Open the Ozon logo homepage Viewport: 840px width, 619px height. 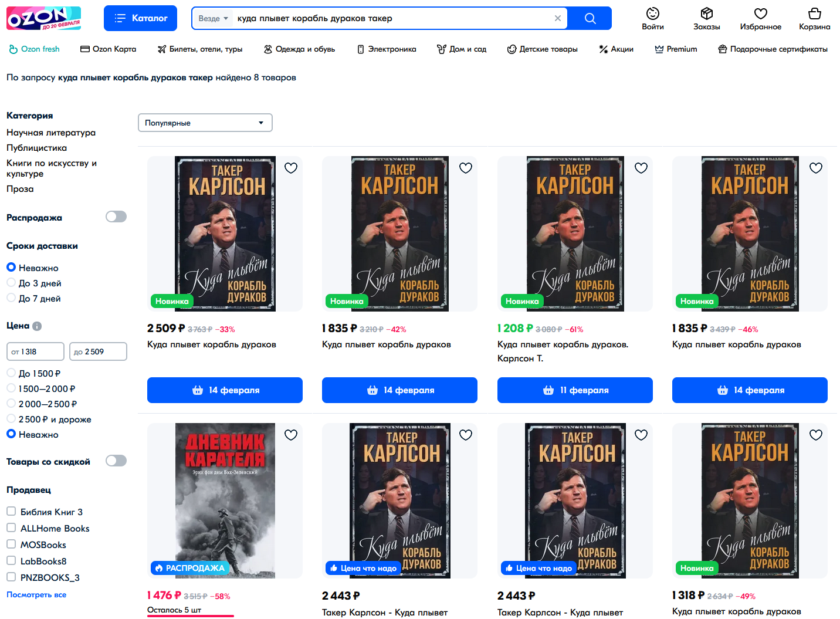point(43,18)
